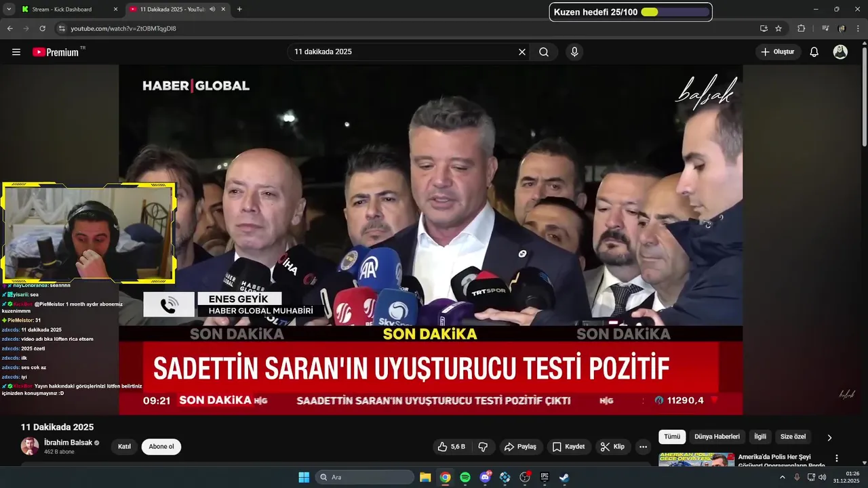The height and width of the screenshot is (488, 868).
Task: Join the channel via the Katıl button
Action: tap(124, 447)
